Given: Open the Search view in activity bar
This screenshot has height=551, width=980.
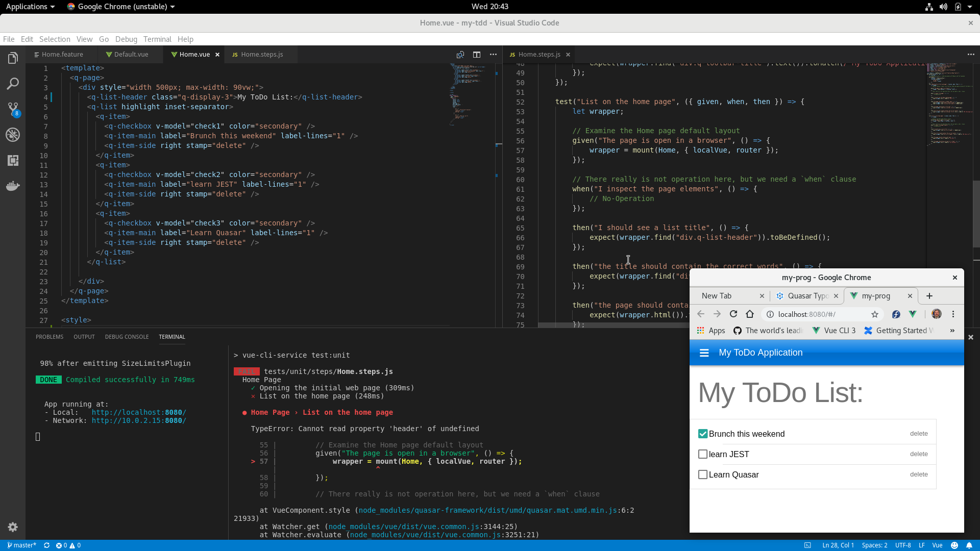Looking at the screenshot, I should (13, 84).
